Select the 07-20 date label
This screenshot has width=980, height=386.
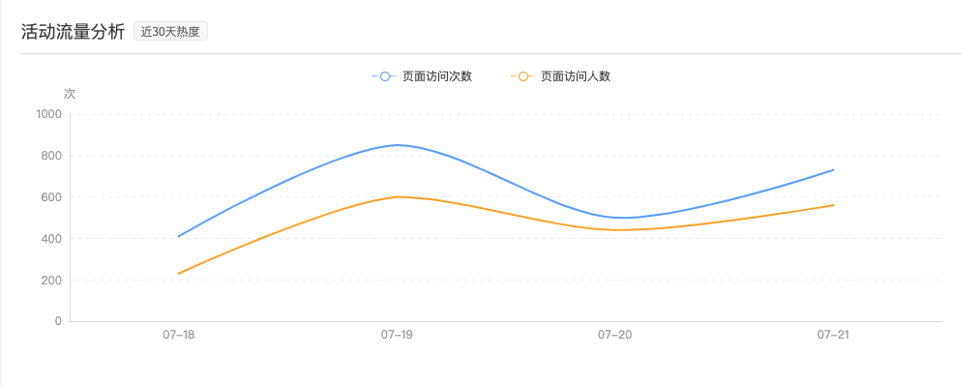pos(615,335)
